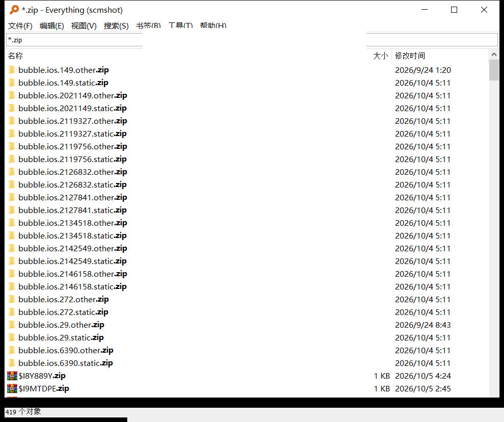Click the 1 KB size of $I9MTDPE.zip
The height and width of the screenshot is (422, 504).
pyautogui.click(x=382, y=388)
